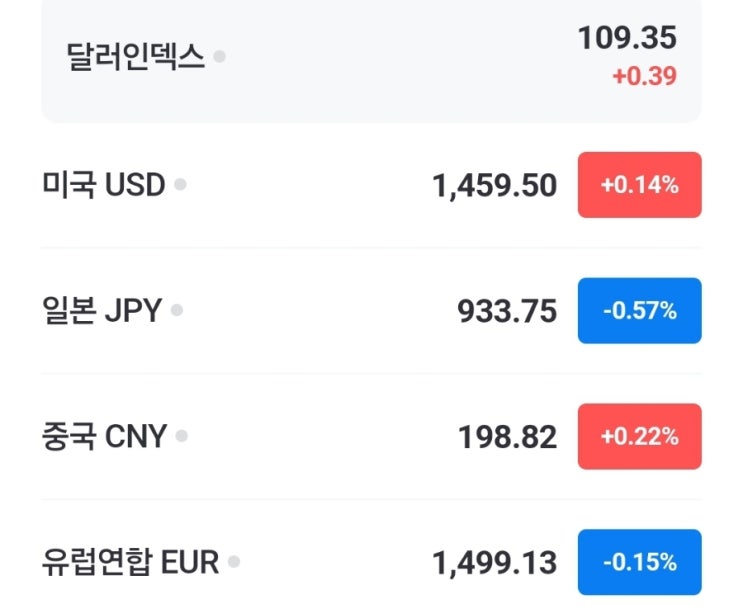
Task: Open the 미국 USD exchange rate row
Action: pyautogui.click(x=104, y=185)
